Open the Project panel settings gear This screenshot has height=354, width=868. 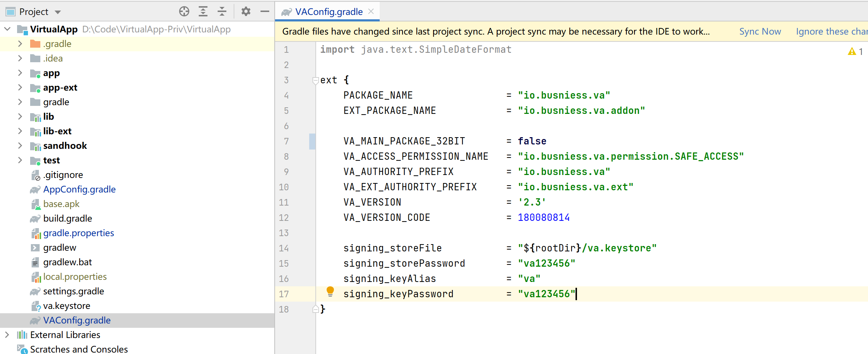[x=246, y=11]
